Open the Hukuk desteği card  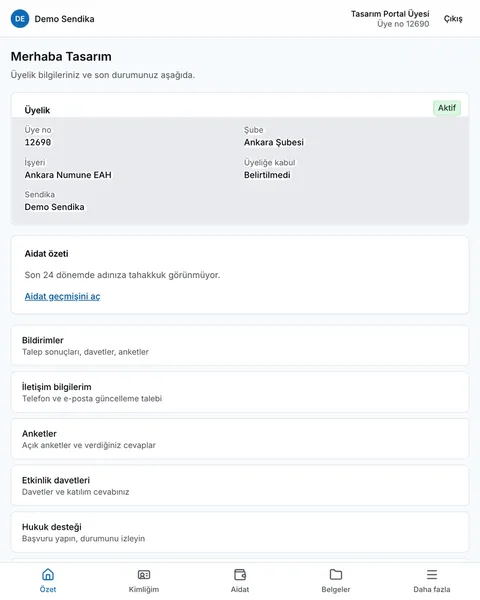(240, 532)
